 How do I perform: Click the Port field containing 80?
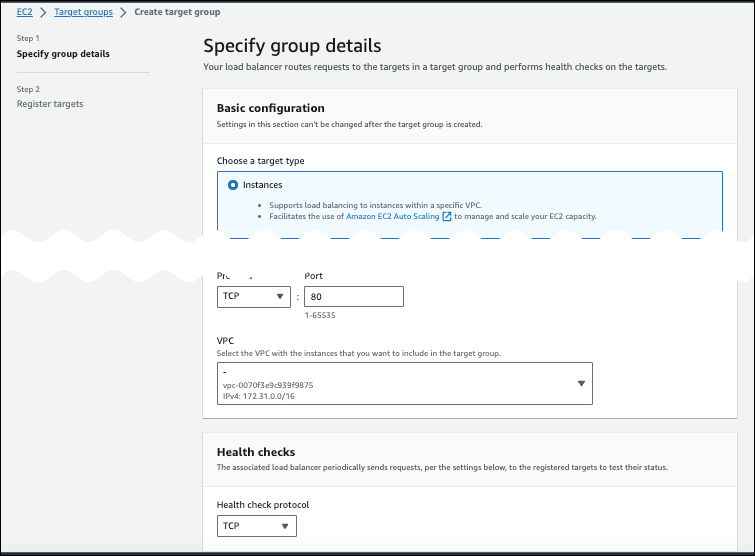point(353,296)
